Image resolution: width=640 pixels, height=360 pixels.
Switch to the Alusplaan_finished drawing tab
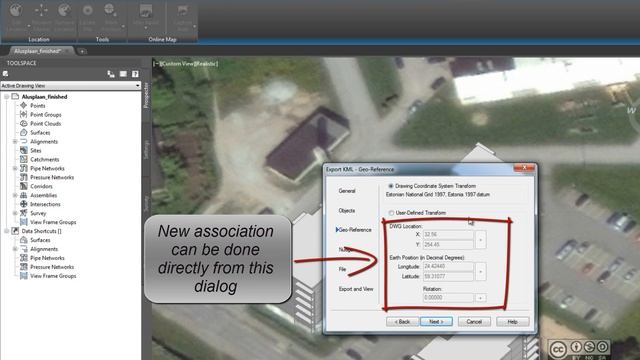pos(38,51)
